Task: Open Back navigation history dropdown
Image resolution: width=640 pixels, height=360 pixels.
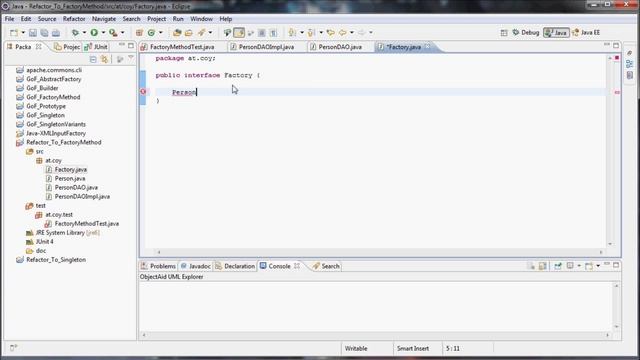Action: point(351,33)
